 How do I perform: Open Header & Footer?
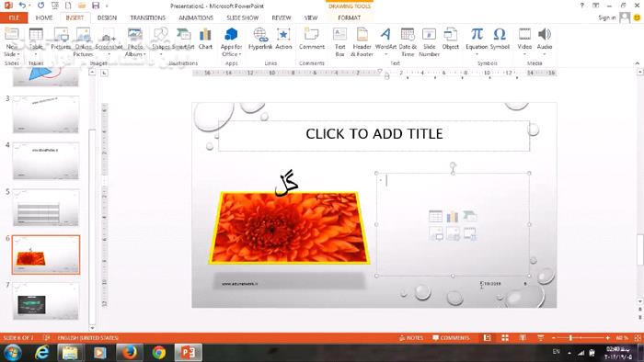click(x=362, y=42)
